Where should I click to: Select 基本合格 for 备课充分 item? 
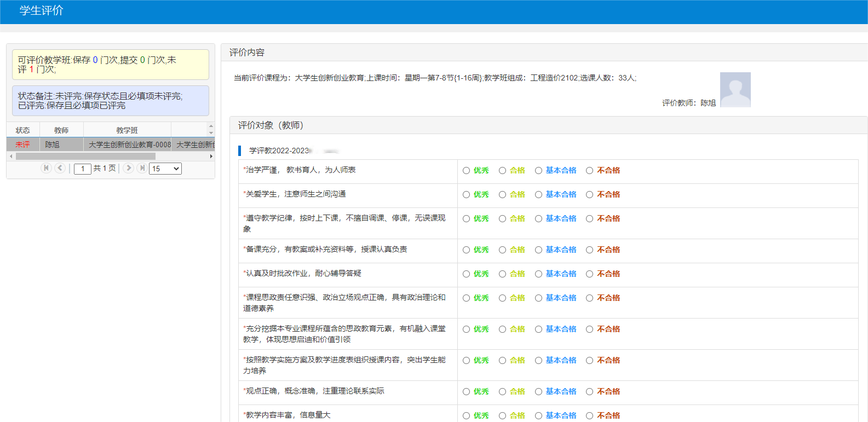tap(538, 250)
